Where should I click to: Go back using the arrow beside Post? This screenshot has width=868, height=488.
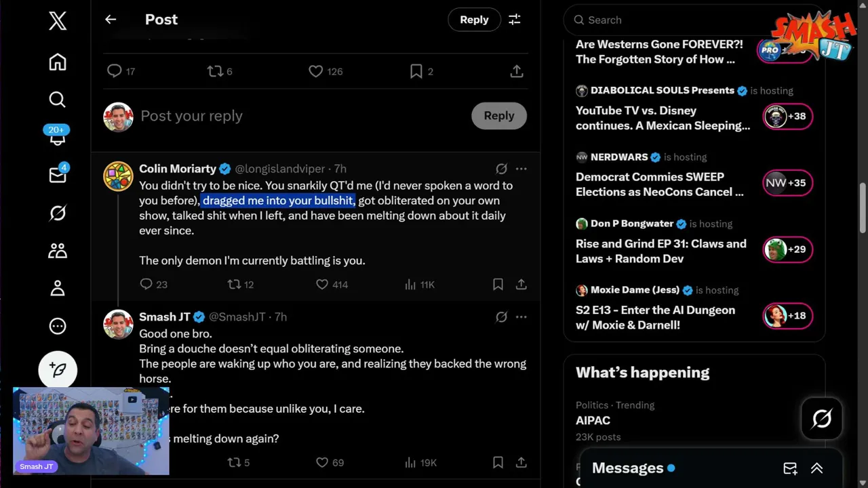pyautogui.click(x=111, y=20)
